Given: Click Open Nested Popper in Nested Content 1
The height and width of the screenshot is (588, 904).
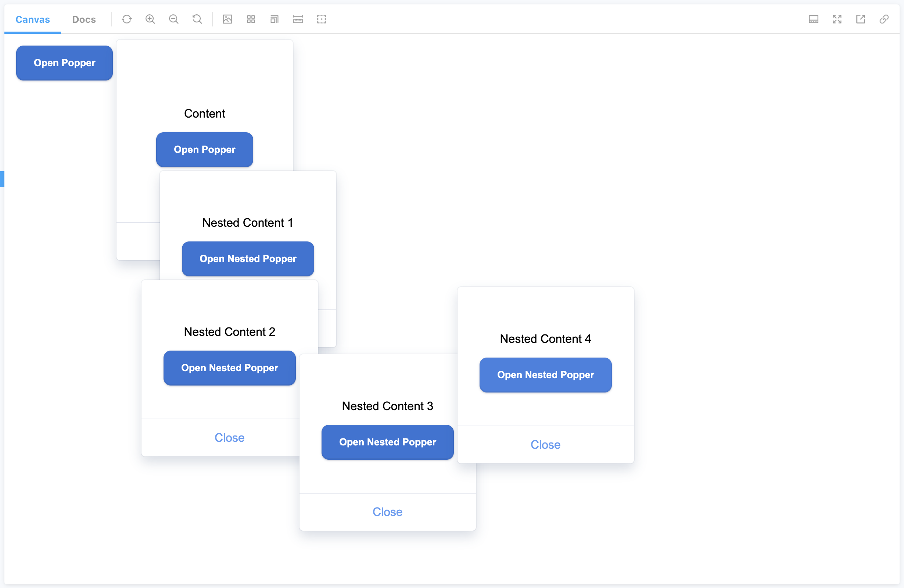Looking at the screenshot, I should [x=248, y=258].
